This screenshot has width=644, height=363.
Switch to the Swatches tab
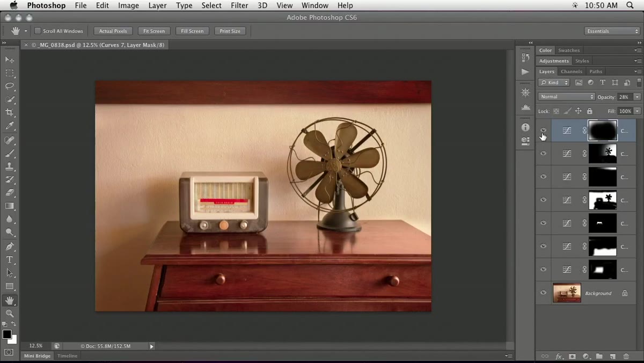pos(569,50)
